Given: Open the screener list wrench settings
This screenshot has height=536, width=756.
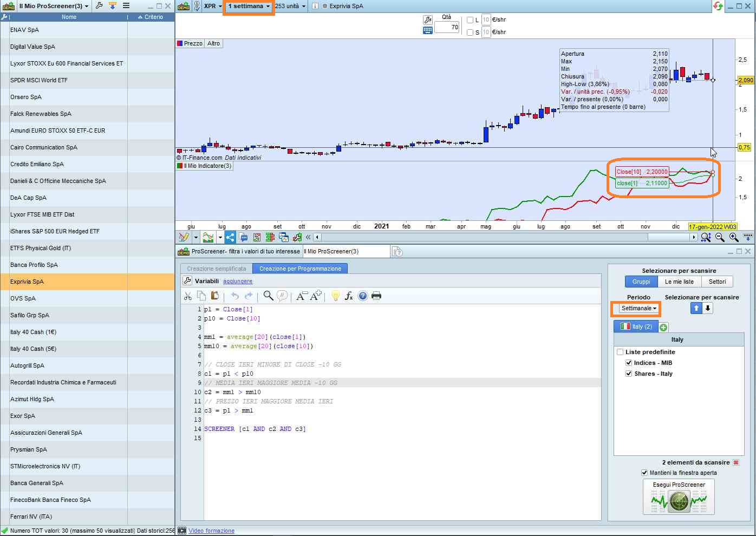Looking at the screenshot, I should coord(99,6).
